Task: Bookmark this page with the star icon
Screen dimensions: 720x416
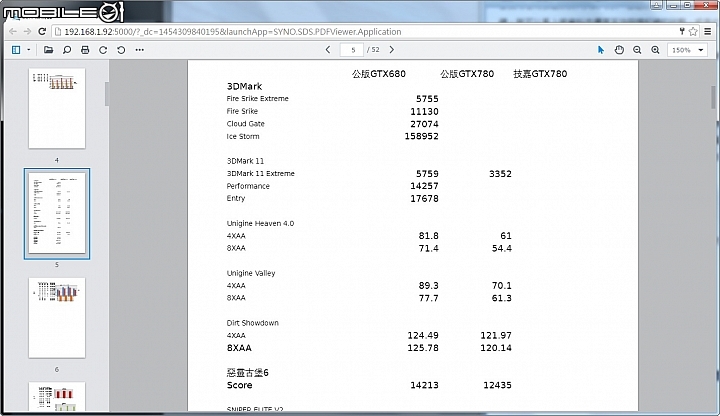Action: click(693, 31)
